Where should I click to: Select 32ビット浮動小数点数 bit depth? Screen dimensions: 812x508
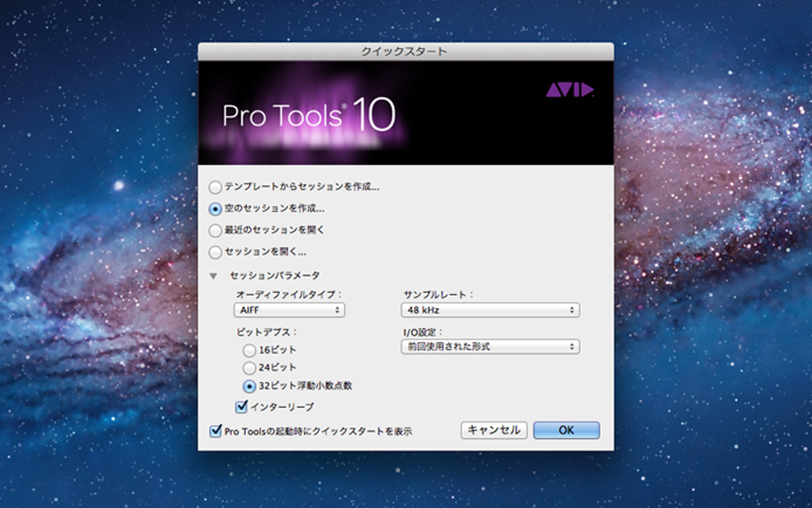click(250, 387)
